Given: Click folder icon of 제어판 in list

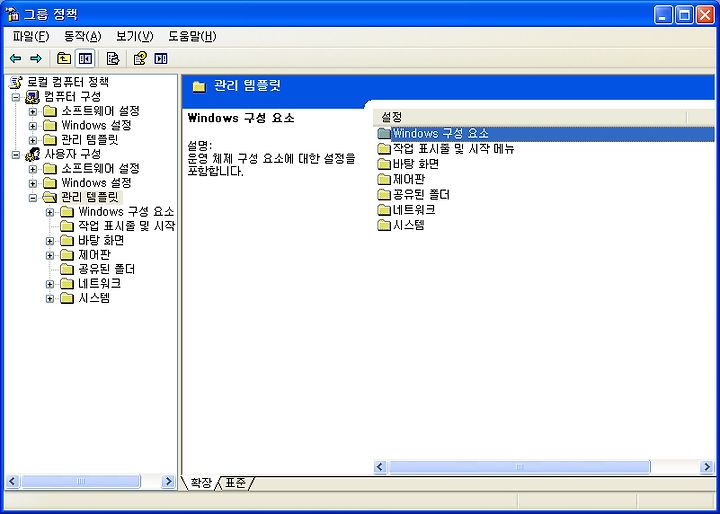Looking at the screenshot, I should (x=384, y=179).
